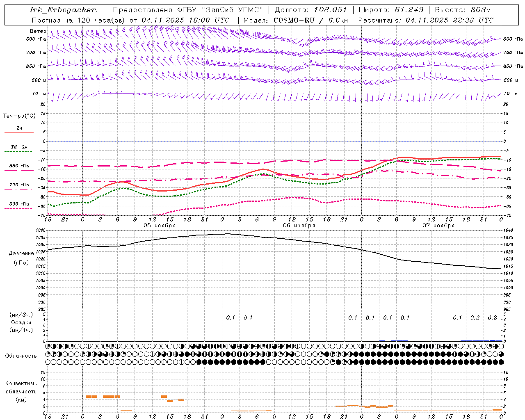Screen dimensions: 525x420
Task: Click the (мм/3ч.) precipitation unit label
Action: 21,315
